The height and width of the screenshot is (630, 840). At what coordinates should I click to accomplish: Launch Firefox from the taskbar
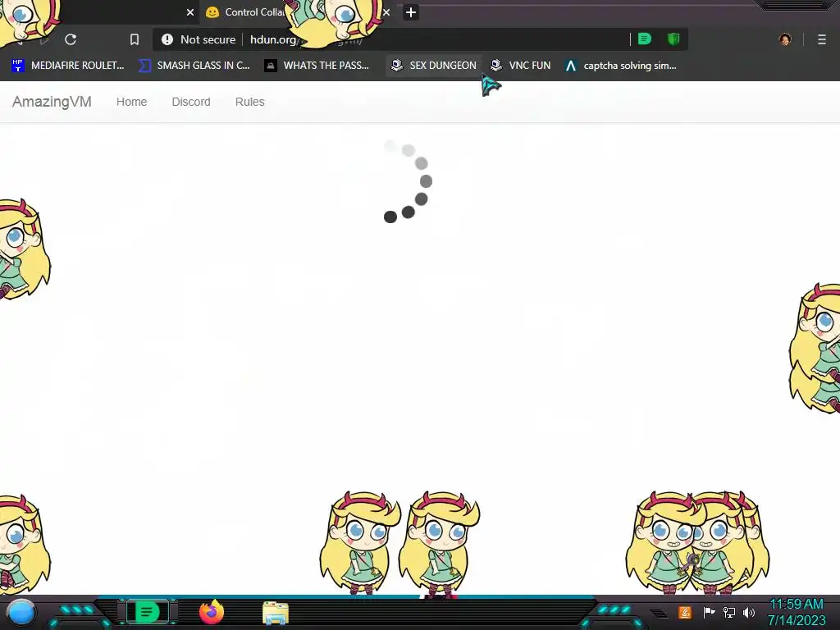[212, 612]
